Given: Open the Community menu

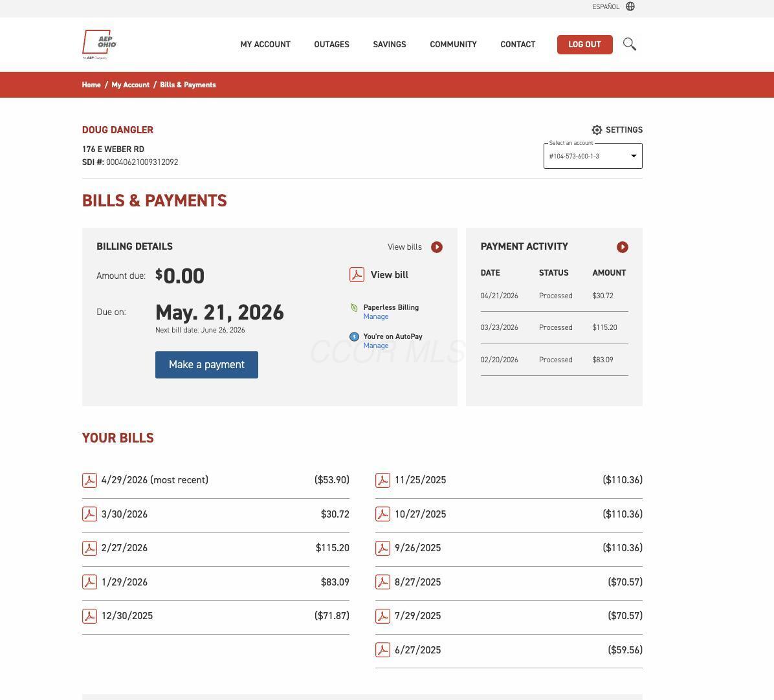Looking at the screenshot, I should coord(453,45).
